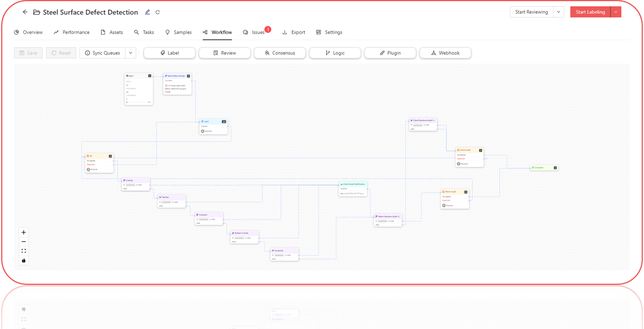Switch to Tasks tab
This screenshot has height=329, width=644.
coord(144,32)
